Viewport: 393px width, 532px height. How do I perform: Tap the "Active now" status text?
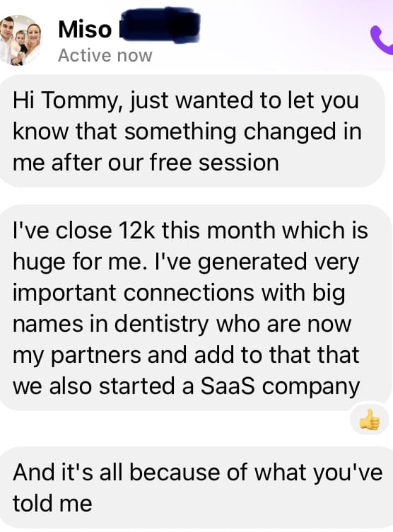105,55
